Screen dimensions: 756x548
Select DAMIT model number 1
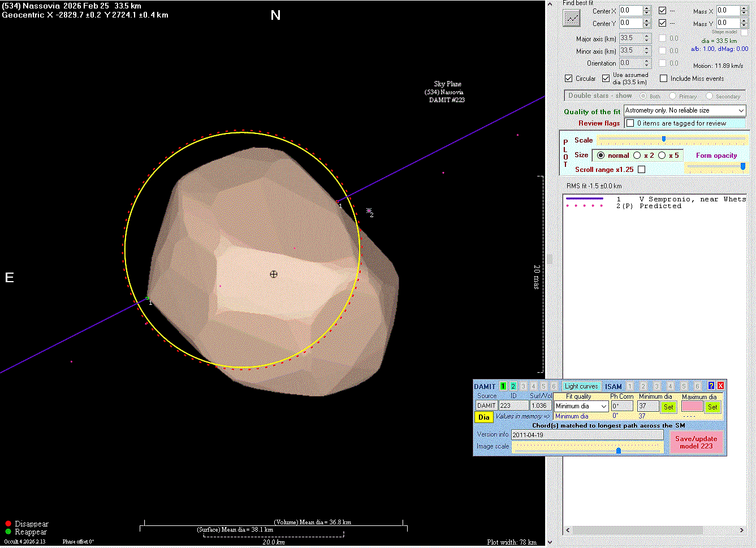(503, 386)
